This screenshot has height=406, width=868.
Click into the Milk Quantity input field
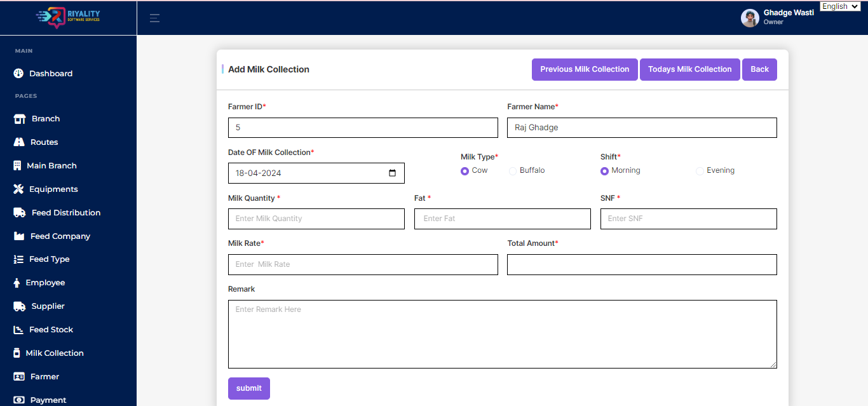coord(316,219)
